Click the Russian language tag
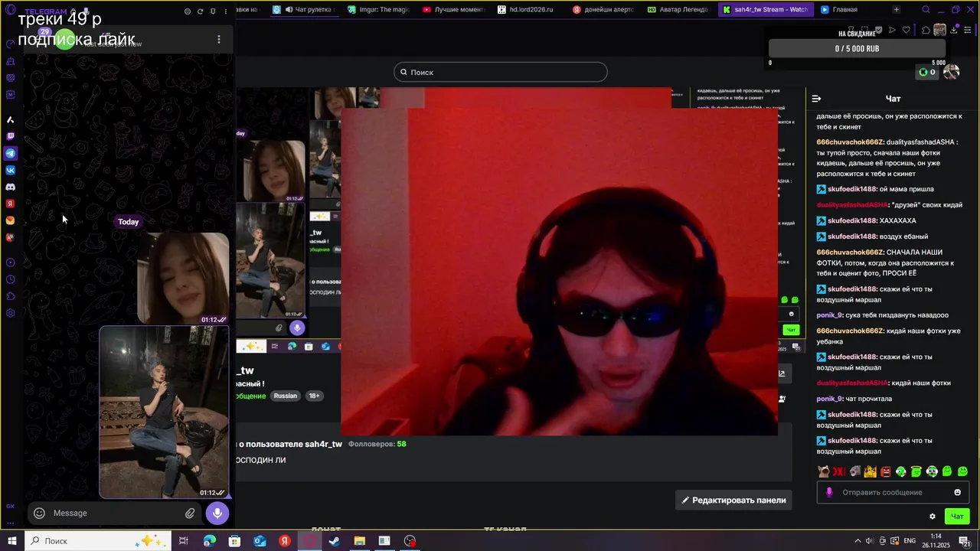This screenshot has width=980, height=551. point(285,396)
